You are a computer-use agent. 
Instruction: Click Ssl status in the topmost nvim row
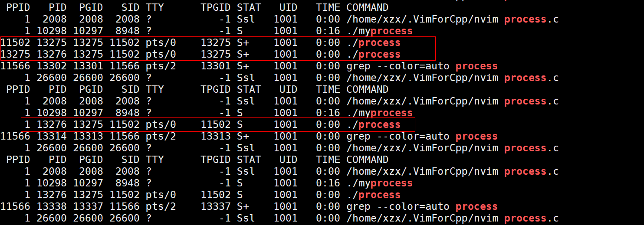coord(246,19)
